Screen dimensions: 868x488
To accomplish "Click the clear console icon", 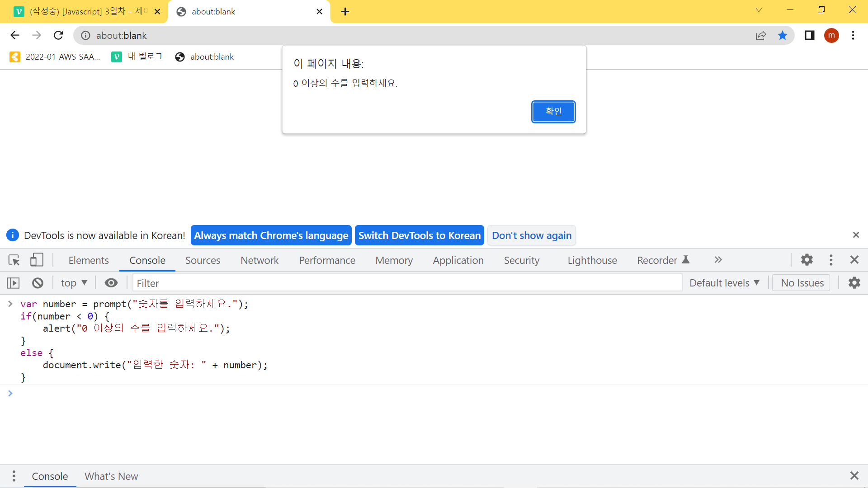I will (38, 283).
